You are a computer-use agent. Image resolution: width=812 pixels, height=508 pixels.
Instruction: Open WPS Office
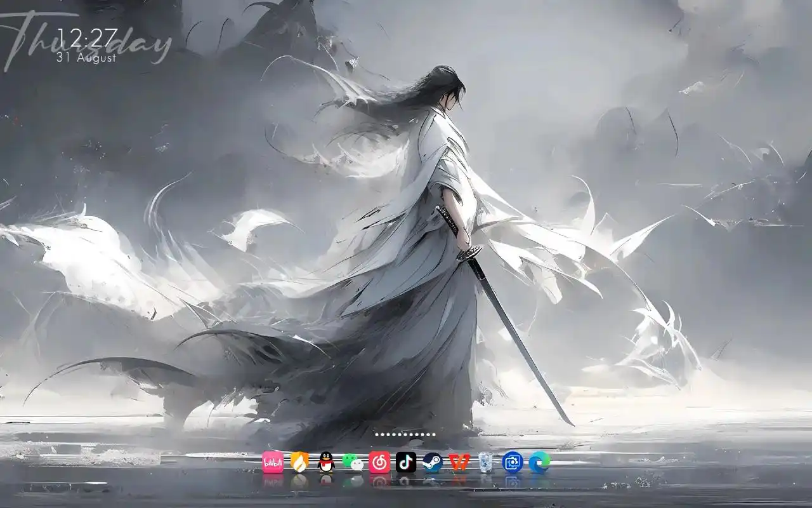click(459, 463)
